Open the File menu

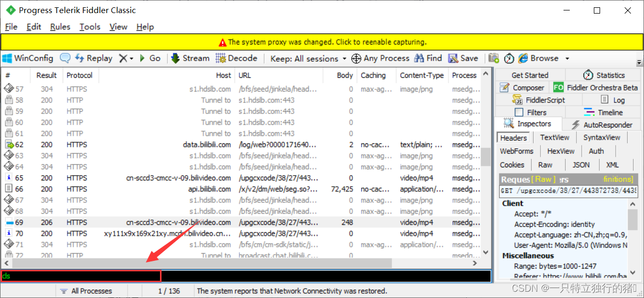click(x=11, y=27)
